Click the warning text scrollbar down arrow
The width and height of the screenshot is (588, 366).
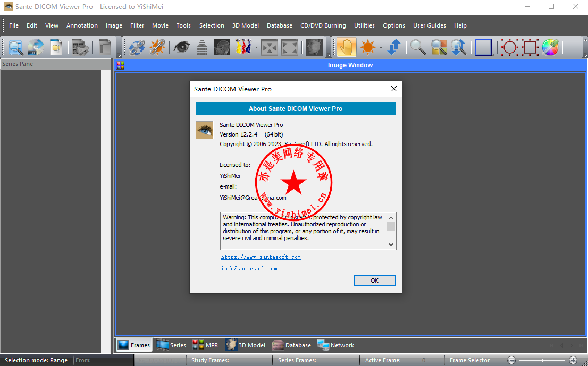point(391,245)
